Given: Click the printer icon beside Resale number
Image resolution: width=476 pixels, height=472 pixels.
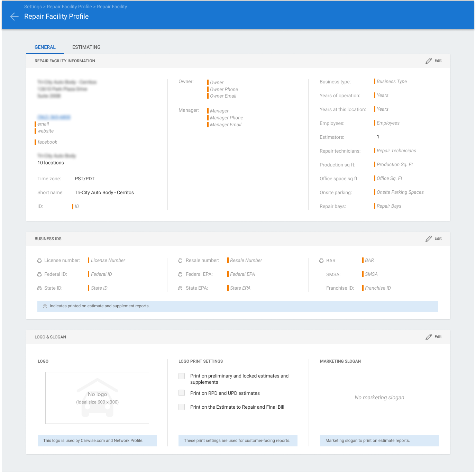Looking at the screenshot, I should point(180,261).
